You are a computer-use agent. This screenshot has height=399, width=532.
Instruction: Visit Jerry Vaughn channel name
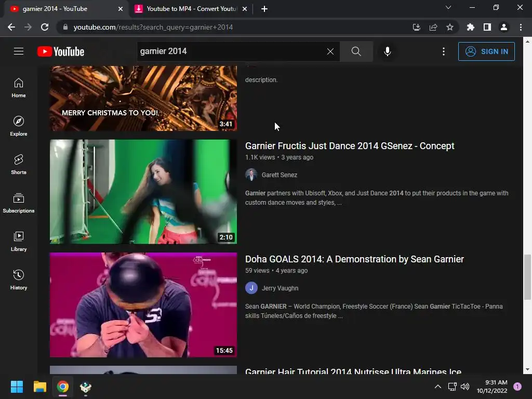[x=280, y=288]
